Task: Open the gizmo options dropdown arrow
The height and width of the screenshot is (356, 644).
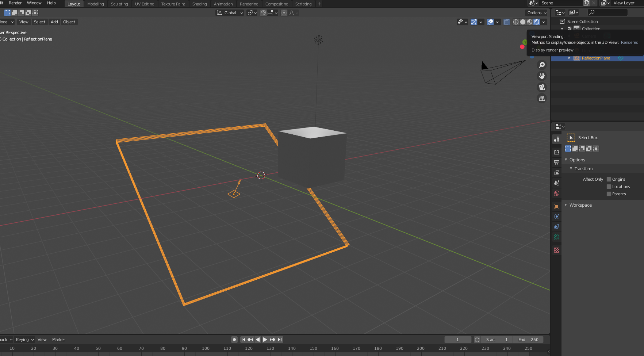Action: coord(481,22)
